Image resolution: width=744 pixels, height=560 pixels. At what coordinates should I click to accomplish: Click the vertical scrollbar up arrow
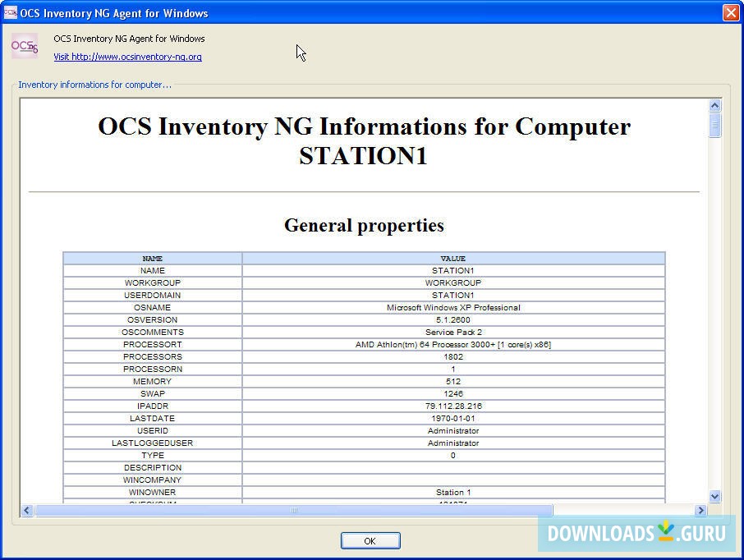point(714,105)
